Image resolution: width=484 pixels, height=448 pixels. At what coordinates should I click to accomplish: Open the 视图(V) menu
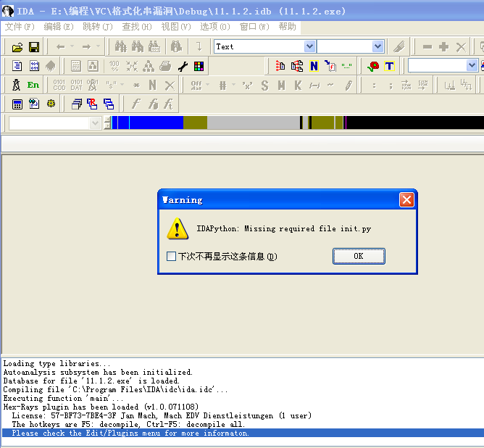click(176, 27)
